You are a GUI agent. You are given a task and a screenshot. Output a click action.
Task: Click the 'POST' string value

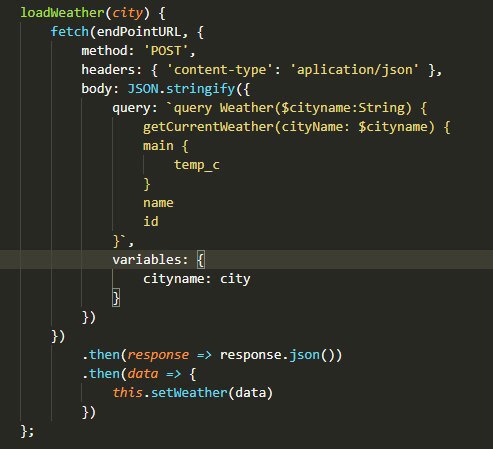click(166, 51)
